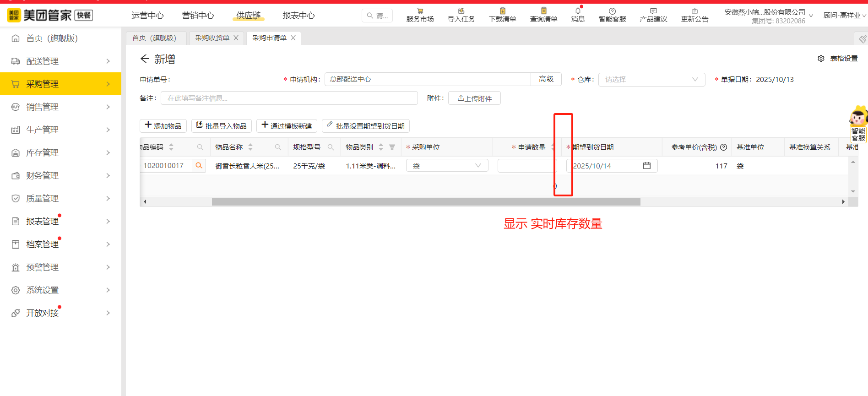Screen dimensions: 868x396
Task: Click the back arrow beside 新增
Action: (x=145, y=59)
